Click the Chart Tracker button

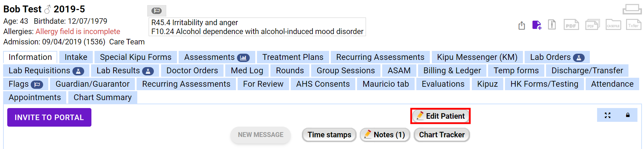point(442,135)
